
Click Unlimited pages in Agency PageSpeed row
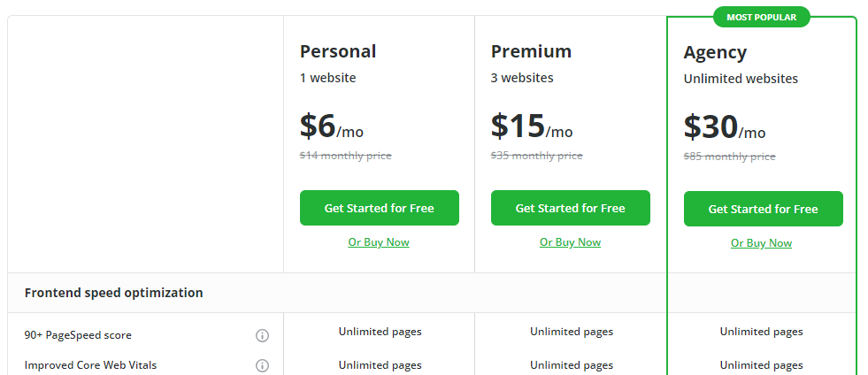pyautogui.click(x=761, y=332)
